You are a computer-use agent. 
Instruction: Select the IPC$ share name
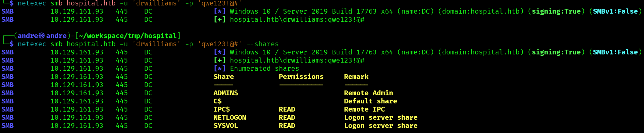(222, 109)
